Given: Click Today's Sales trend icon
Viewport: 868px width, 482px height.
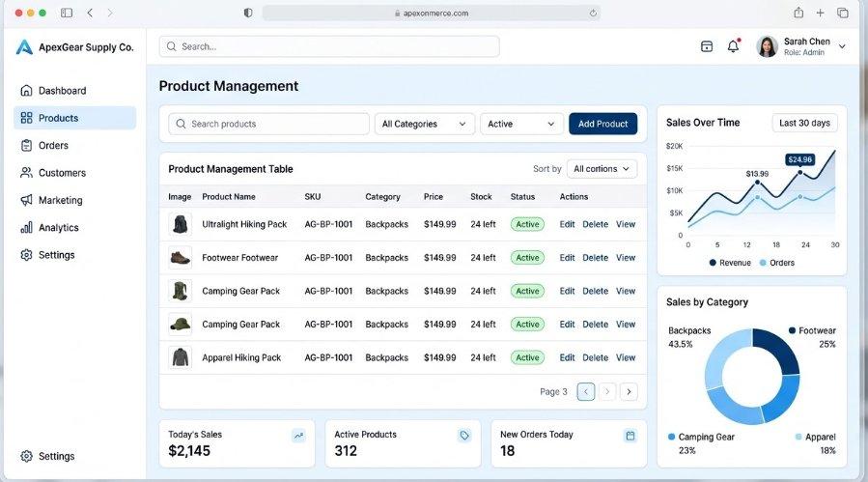Looking at the screenshot, I should pos(298,436).
